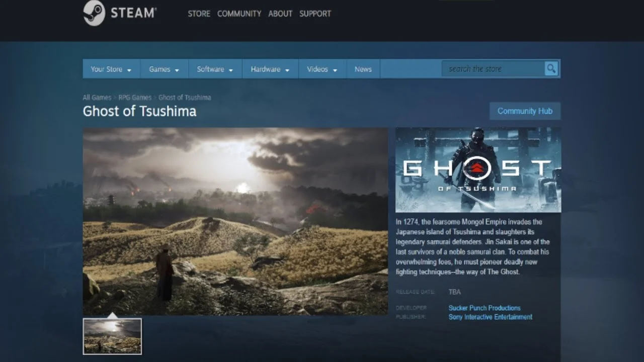This screenshot has height=362, width=644.
Task: Focus the search the store field
Action: pyautogui.click(x=493, y=69)
